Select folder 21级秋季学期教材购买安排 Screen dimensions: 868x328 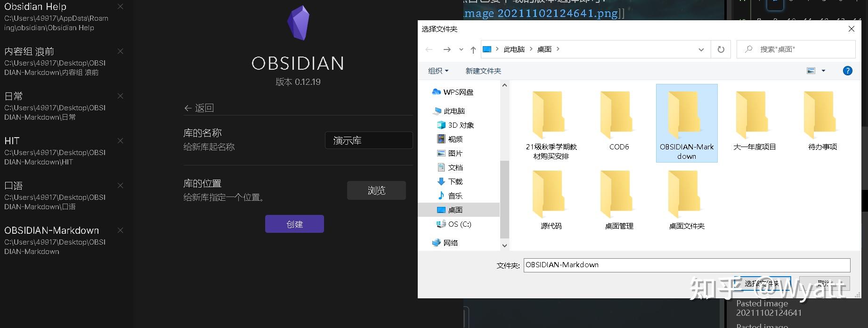[551, 123]
